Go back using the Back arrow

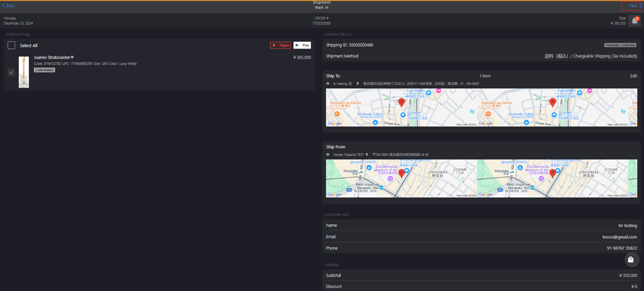[x=8, y=5]
